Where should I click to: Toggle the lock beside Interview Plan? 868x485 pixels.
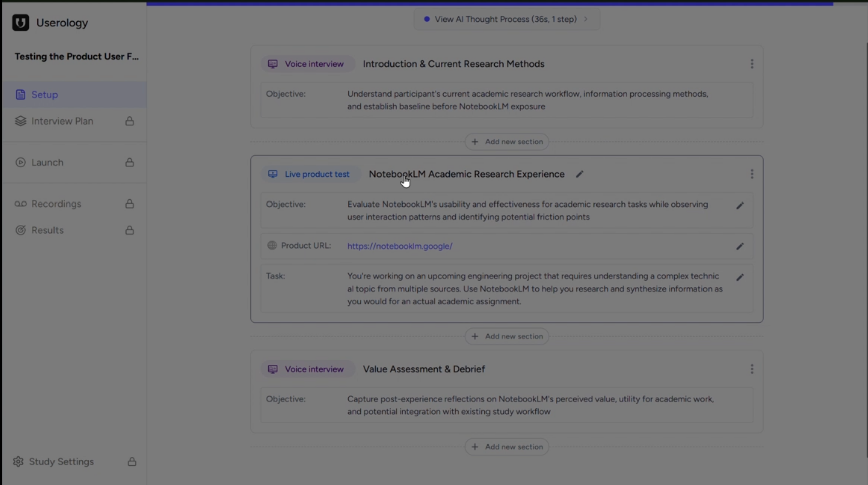130,121
